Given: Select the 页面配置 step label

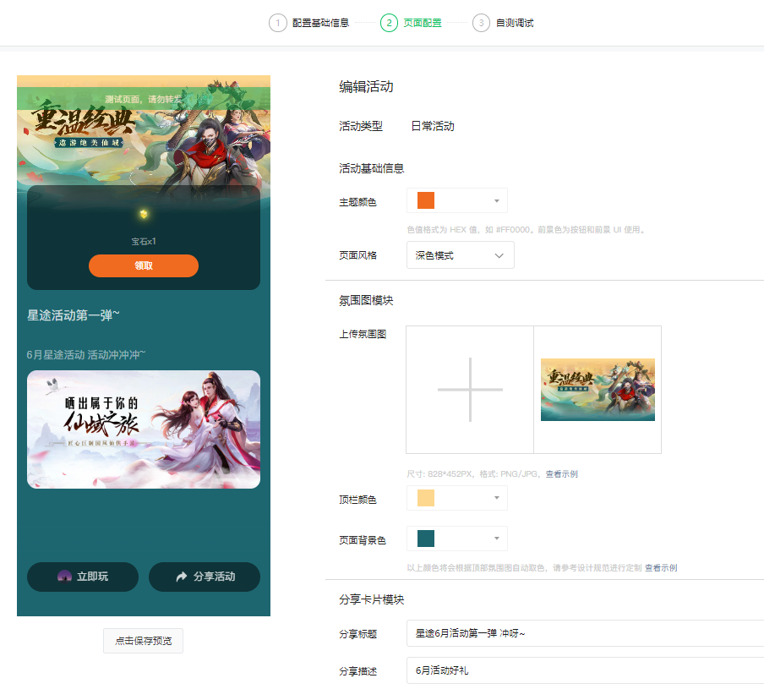Looking at the screenshot, I should click(423, 23).
